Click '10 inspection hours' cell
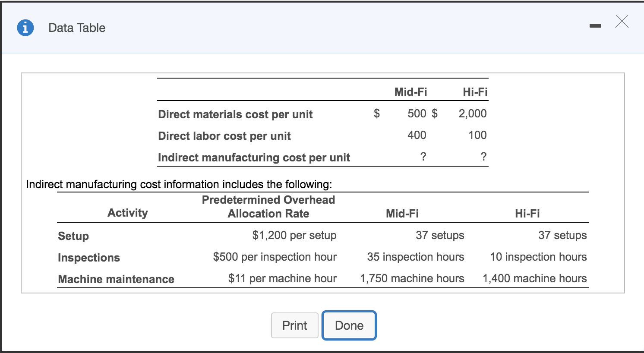The image size is (644, 353). 538,257
